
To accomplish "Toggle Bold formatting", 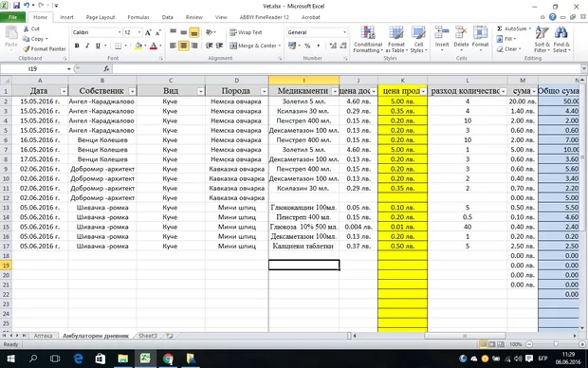I will [x=77, y=46].
